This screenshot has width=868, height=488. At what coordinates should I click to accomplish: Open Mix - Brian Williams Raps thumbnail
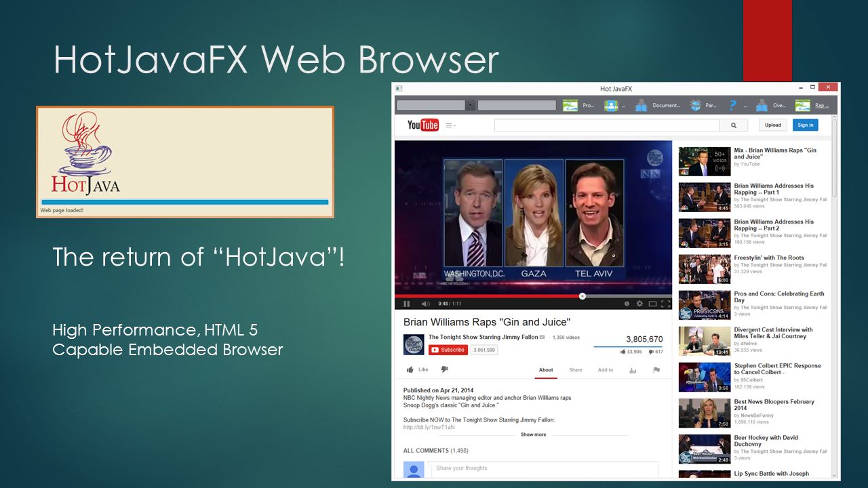pyautogui.click(x=705, y=161)
